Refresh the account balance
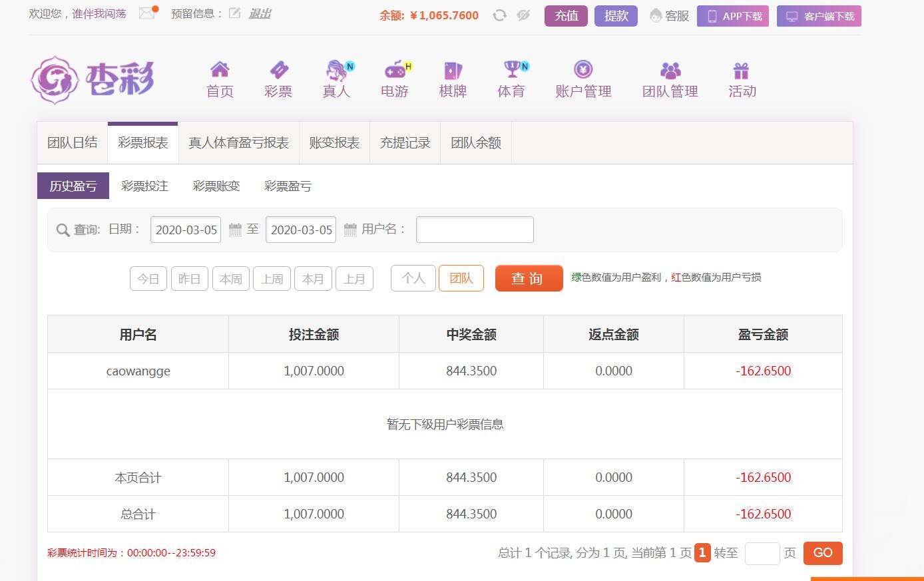 tap(499, 15)
